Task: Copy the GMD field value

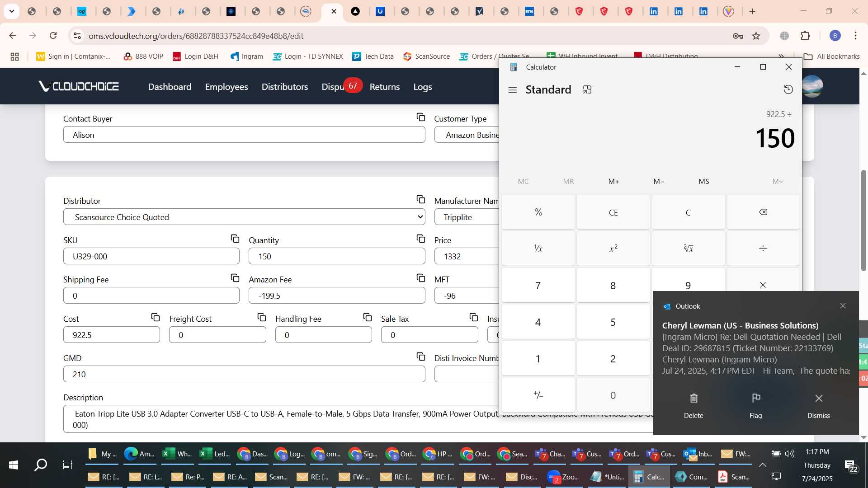Action: 421,357
